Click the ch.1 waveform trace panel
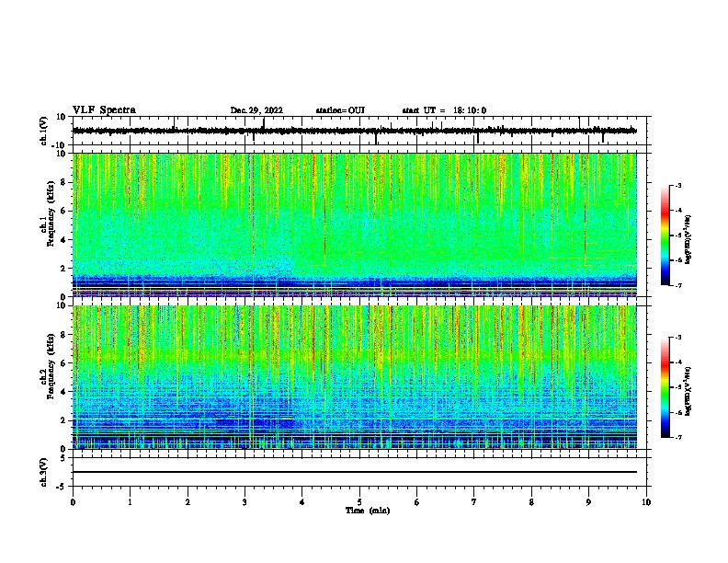 [359, 131]
